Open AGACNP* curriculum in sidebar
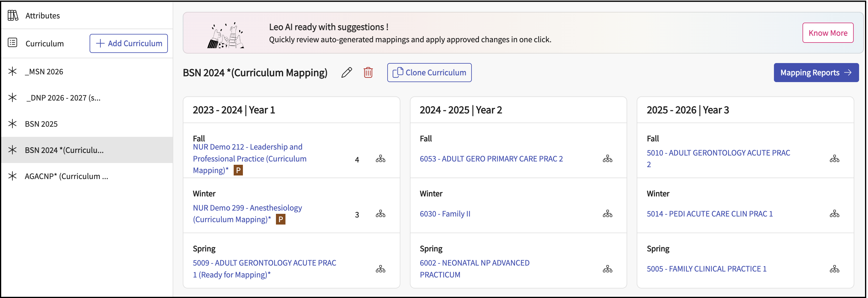This screenshot has width=868, height=298. coord(66,176)
